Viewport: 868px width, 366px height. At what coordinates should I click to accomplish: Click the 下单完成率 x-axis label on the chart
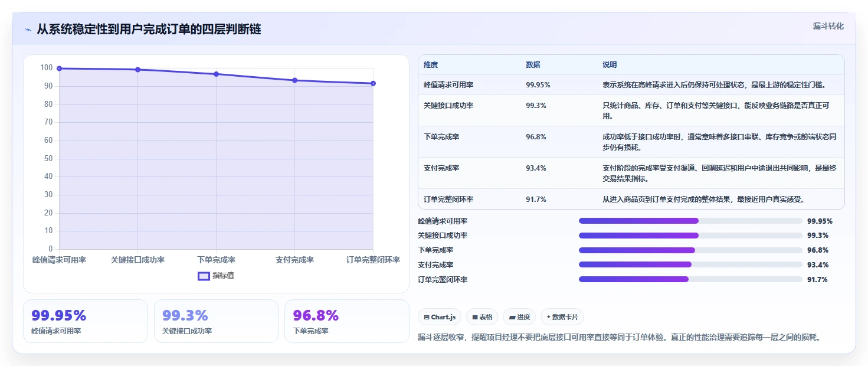pos(216,260)
